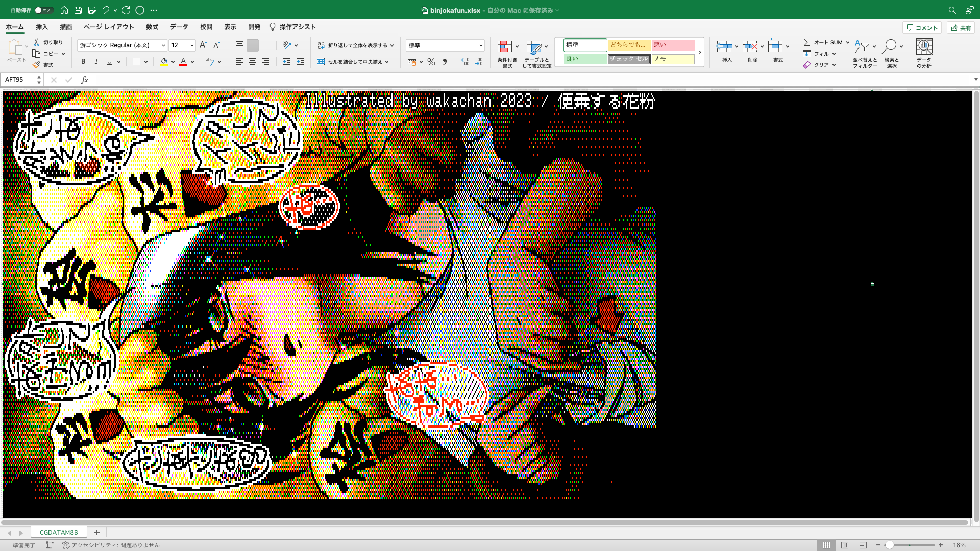Click the horizontal scrollbar

pyautogui.click(x=485, y=522)
